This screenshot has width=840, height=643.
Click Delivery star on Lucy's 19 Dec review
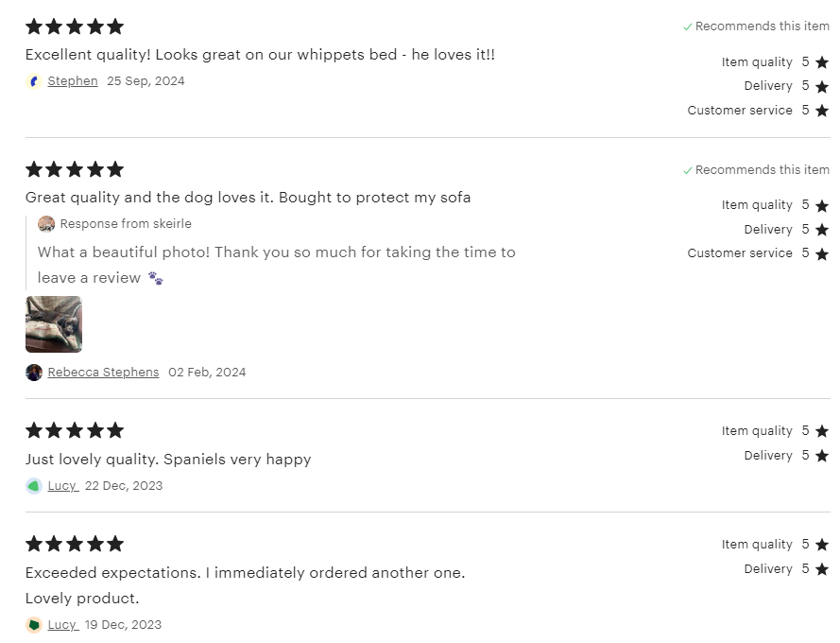822,569
